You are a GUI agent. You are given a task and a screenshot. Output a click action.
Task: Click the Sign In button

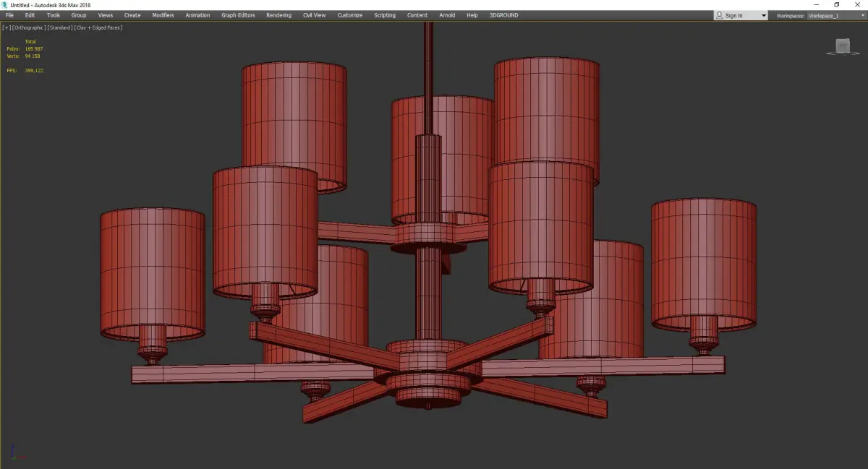pos(733,15)
